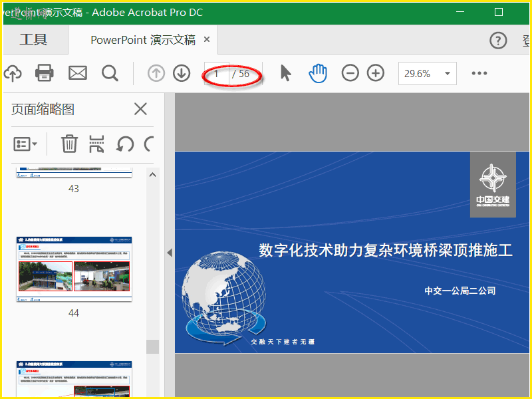Image resolution: width=532 pixels, height=399 pixels.
Task: Close the PowerPoint 演示文稿 tab
Action: pyautogui.click(x=207, y=40)
